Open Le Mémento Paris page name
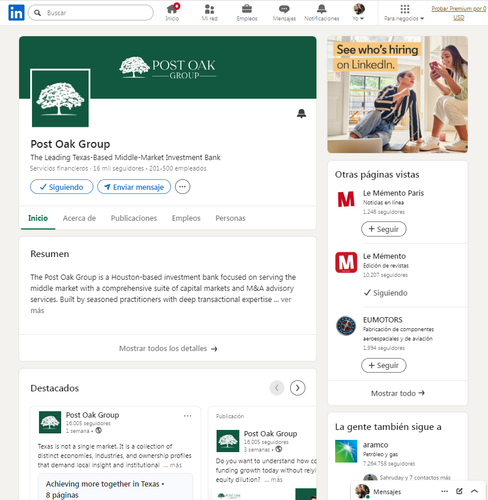The image size is (488, 500). click(x=393, y=193)
